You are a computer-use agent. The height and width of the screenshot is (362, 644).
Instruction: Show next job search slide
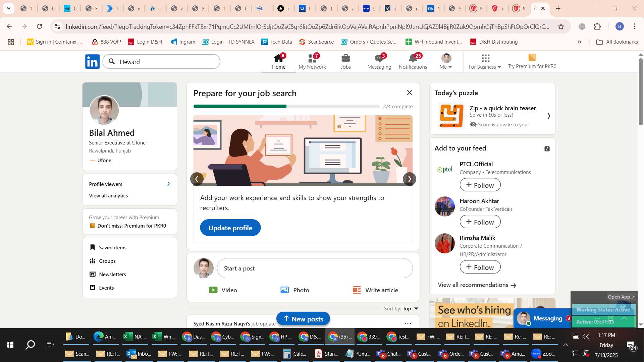[x=409, y=179]
